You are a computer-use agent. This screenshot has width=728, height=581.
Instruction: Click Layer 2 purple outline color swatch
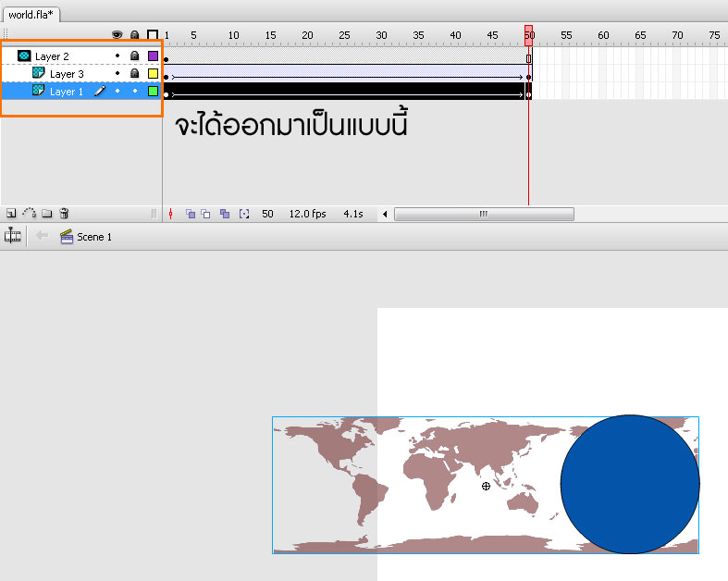153,56
